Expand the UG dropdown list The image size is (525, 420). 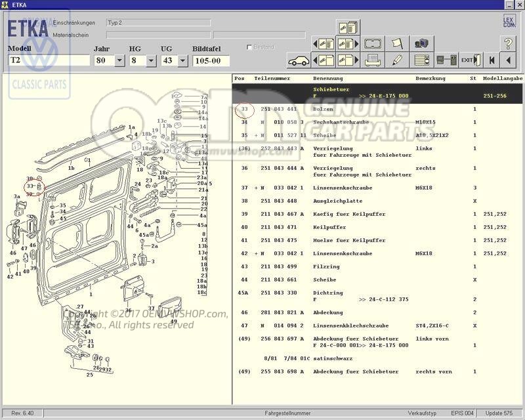click(182, 60)
